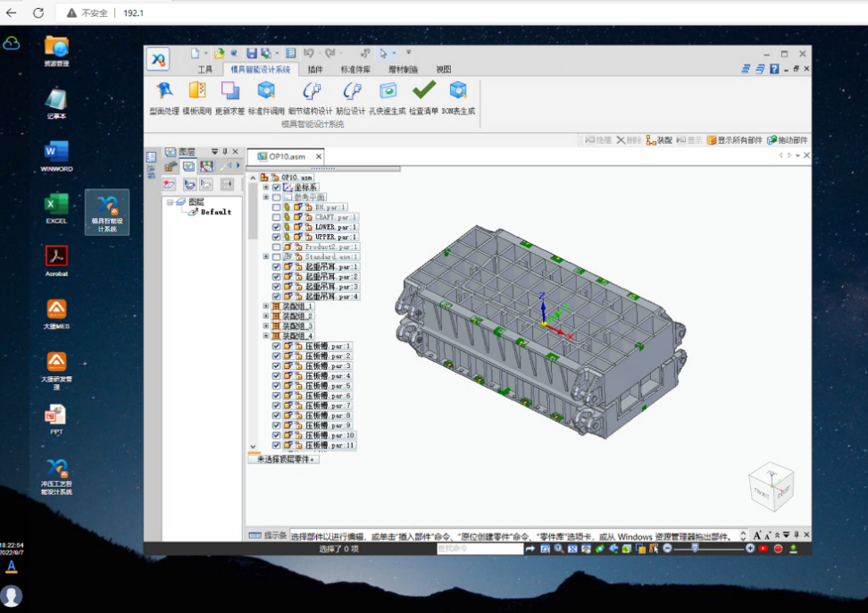Click the 拖动部件 button
This screenshot has height=613, width=868.
(787, 140)
